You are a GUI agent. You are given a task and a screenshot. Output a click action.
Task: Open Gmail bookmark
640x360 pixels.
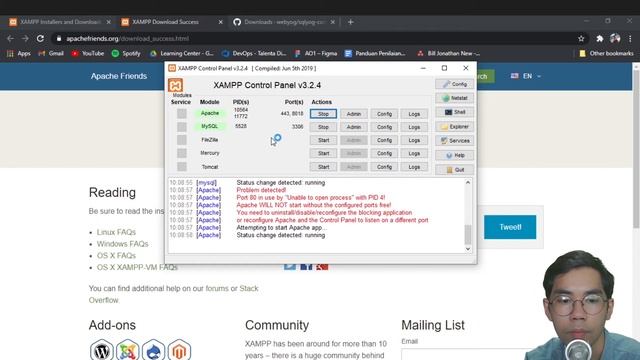(51, 53)
